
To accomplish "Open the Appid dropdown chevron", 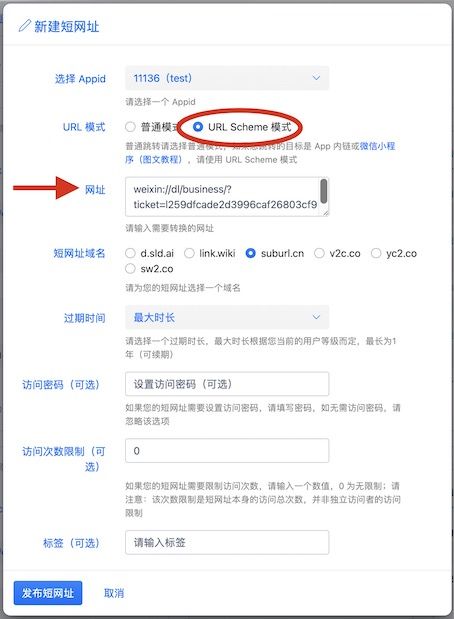I will click(x=316, y=78).
